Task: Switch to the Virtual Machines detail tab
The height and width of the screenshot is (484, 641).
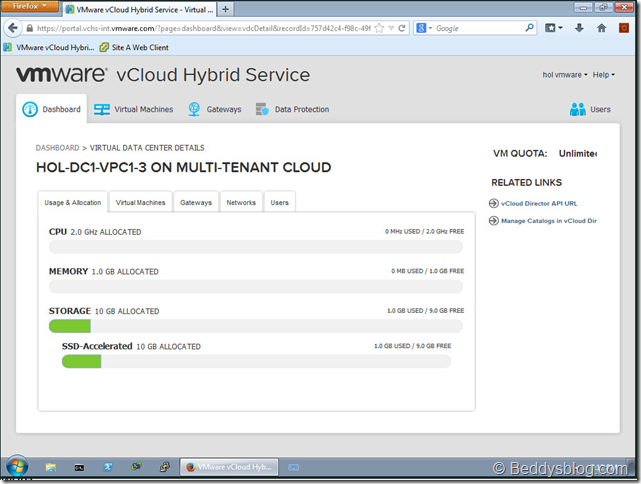Action: pos(141,202)
